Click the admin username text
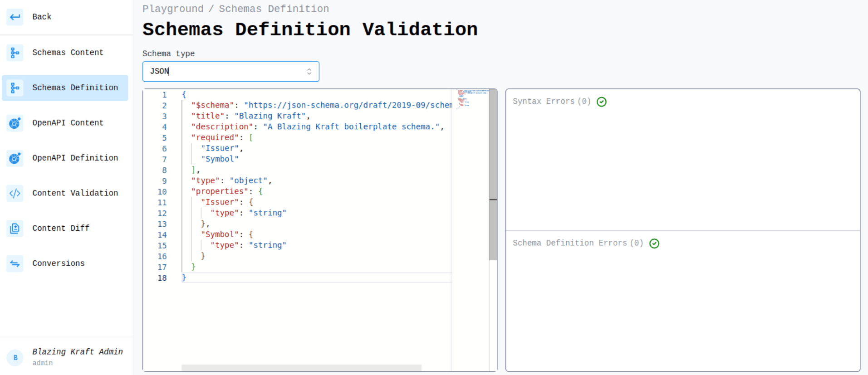Image resolution: width=868 pixels, height=375 pixels. (x=43, y=363)
